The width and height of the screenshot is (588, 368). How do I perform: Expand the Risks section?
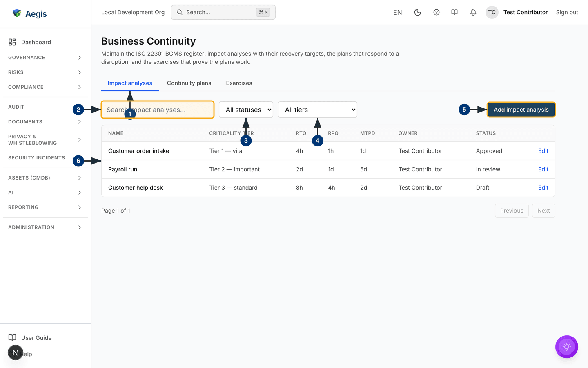click(x=45, y=72)
